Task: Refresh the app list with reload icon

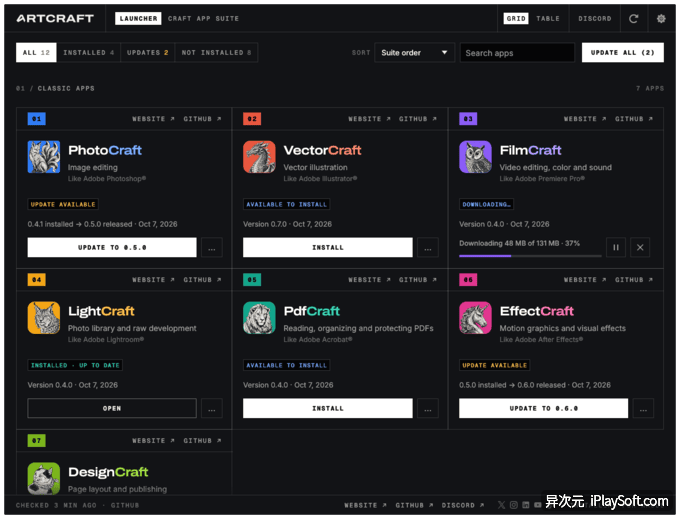Action: (x=634, y=19)
